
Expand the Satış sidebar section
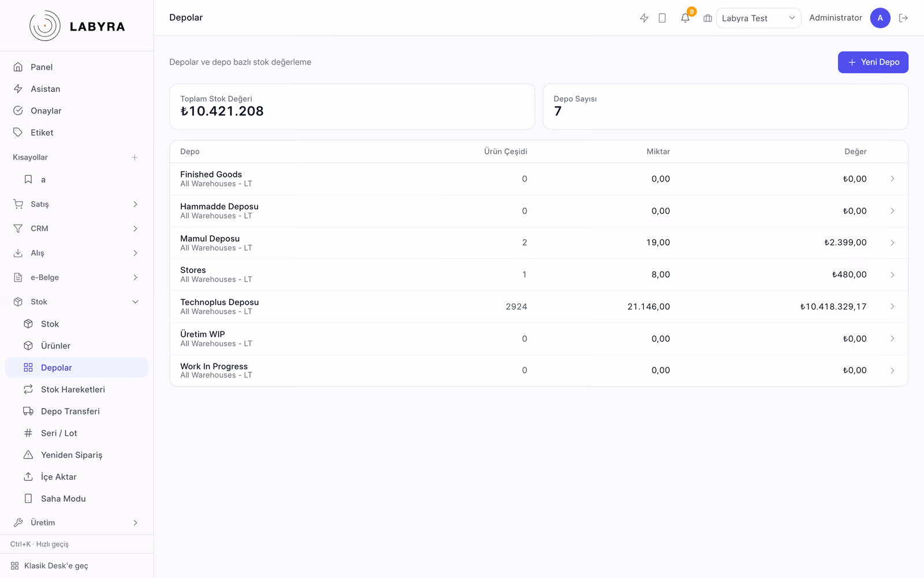click(x=77, y=204)
